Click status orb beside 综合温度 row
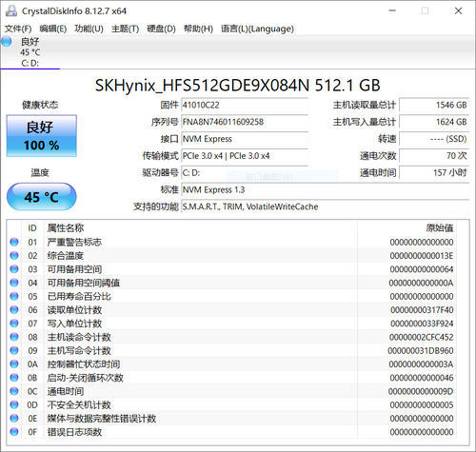The width and height of the screenshot is (476, 452). pos(14,255)
